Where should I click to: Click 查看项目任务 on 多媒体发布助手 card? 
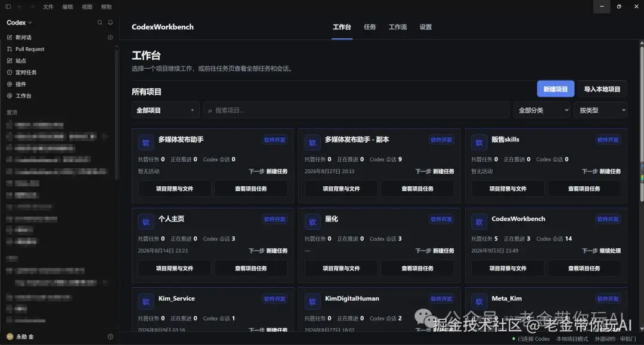251,189
